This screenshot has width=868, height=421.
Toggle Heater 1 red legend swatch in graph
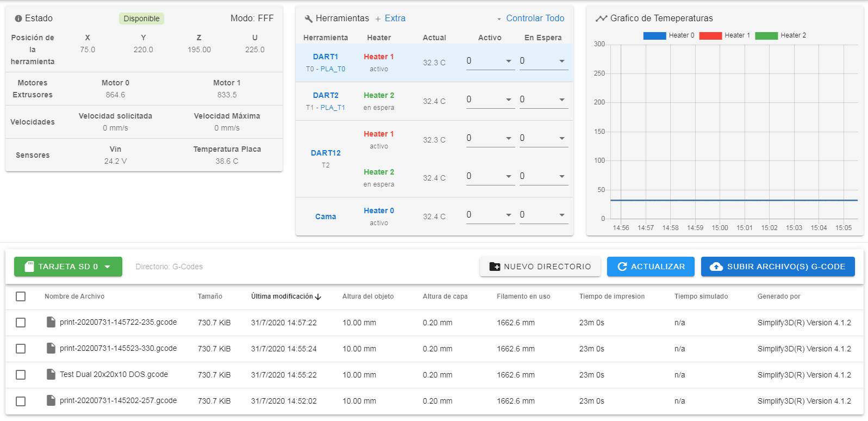click(x=710, y=35)
